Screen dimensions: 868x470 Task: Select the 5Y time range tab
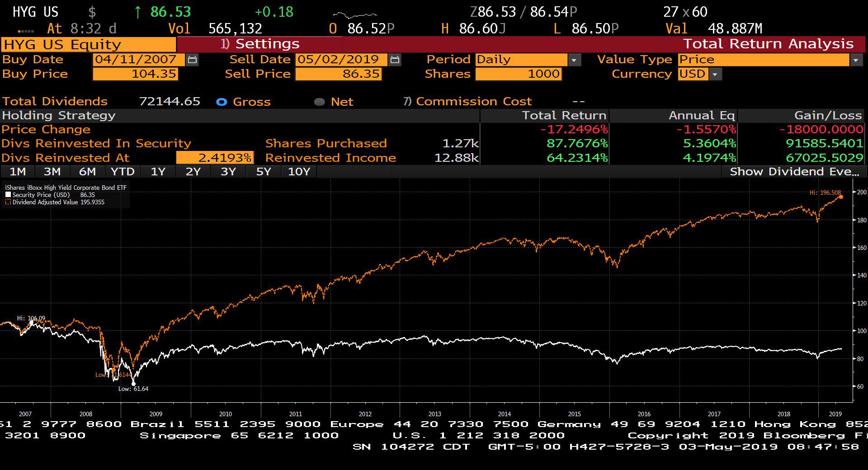click(x=264, y=172)
